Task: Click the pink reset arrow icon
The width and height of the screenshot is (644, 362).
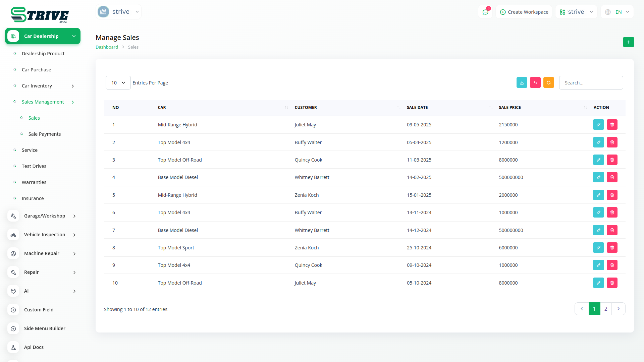Action: (x=535, y=83)
